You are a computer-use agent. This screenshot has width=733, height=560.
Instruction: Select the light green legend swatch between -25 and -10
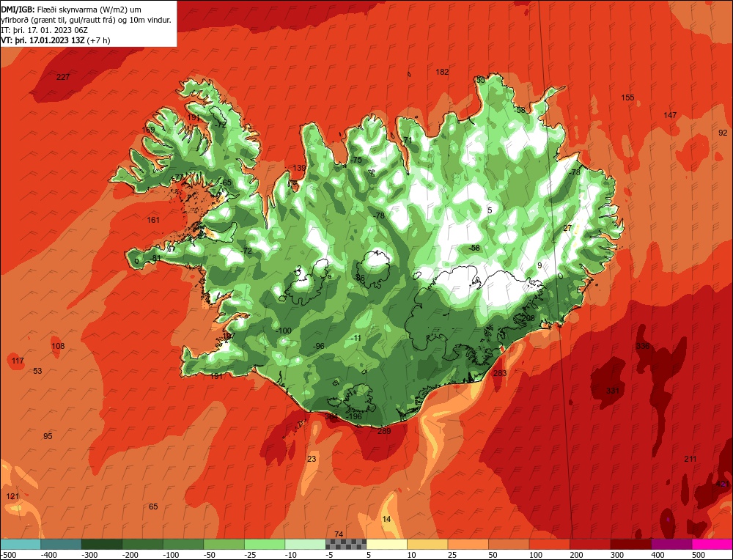tap(265, 544)
